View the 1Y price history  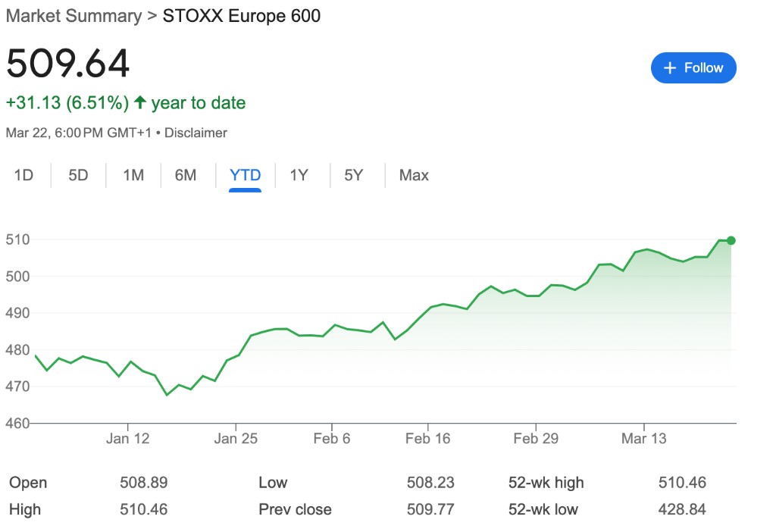[x=299, y=175]
